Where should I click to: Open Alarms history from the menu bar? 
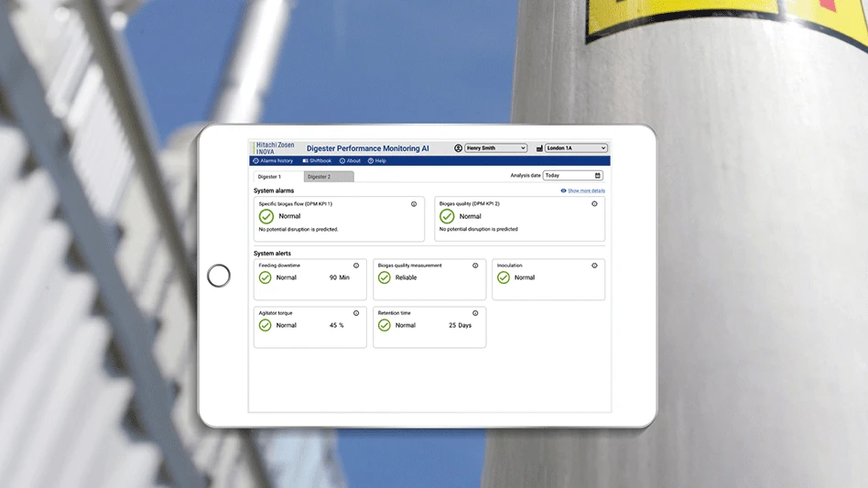[x=274, y=161]
